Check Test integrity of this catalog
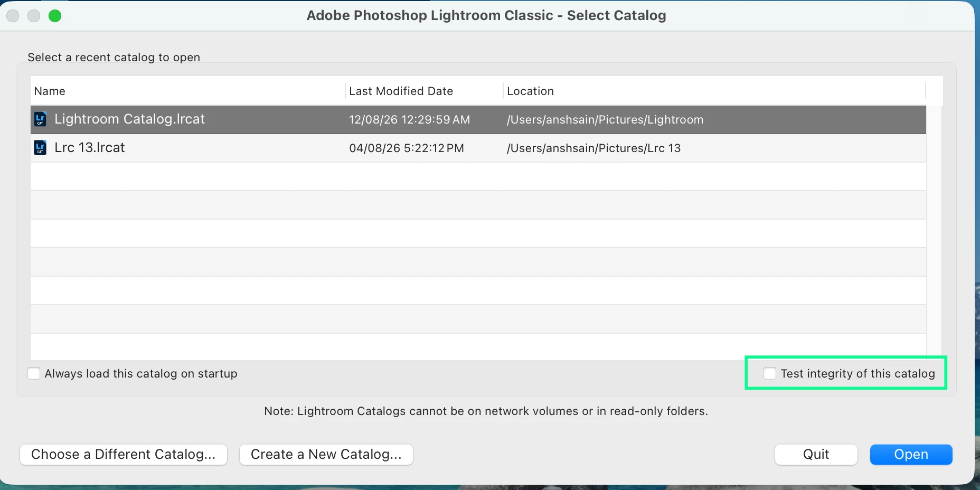Screen dimensions: 980x490 click(770, 374)
